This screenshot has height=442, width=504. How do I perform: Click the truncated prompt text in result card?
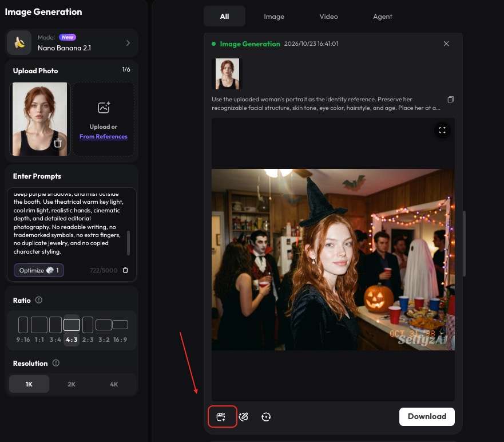(x=326, y=104)
